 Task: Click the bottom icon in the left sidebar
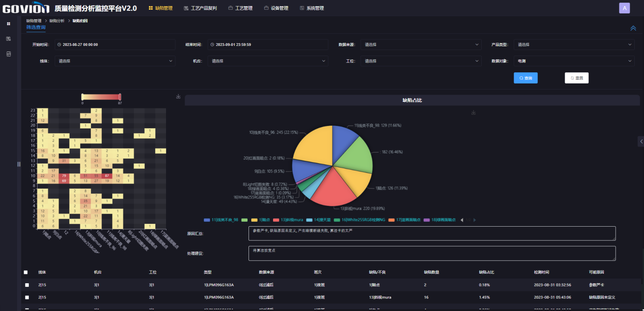click(x=8, y=54)
